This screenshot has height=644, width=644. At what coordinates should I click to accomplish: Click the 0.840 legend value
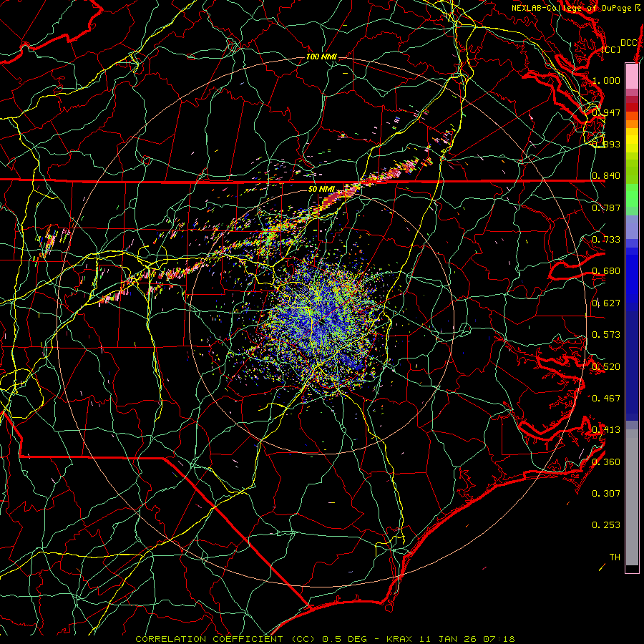[x=606, y=176]
